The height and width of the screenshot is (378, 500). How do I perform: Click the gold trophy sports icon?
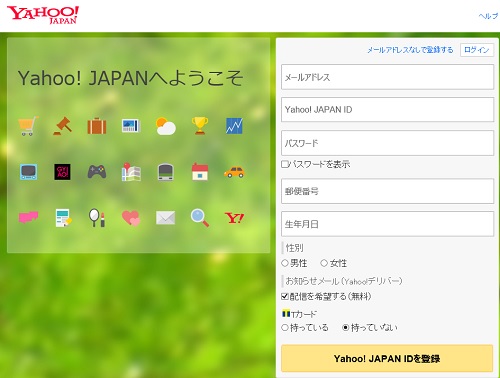pyautogui.click(x=200, y=126)
